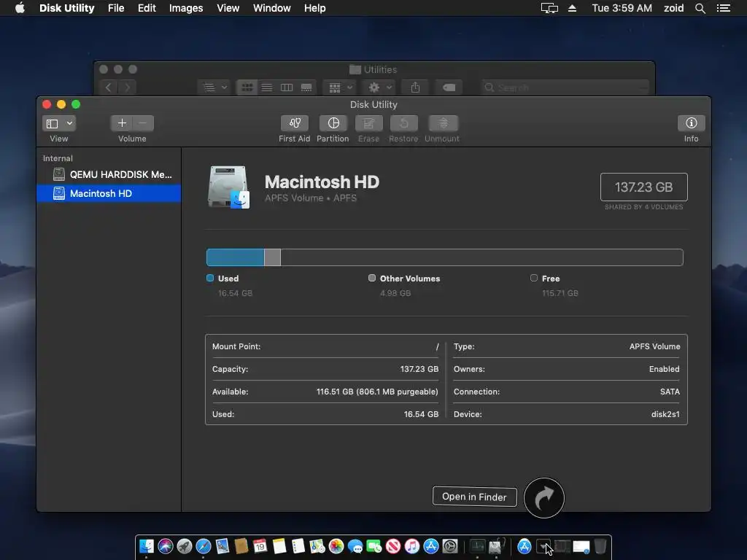Viewport: 747px width, 560px height.
Task: Open Spotlight search magnifier
Action: [x=700, y=8]
